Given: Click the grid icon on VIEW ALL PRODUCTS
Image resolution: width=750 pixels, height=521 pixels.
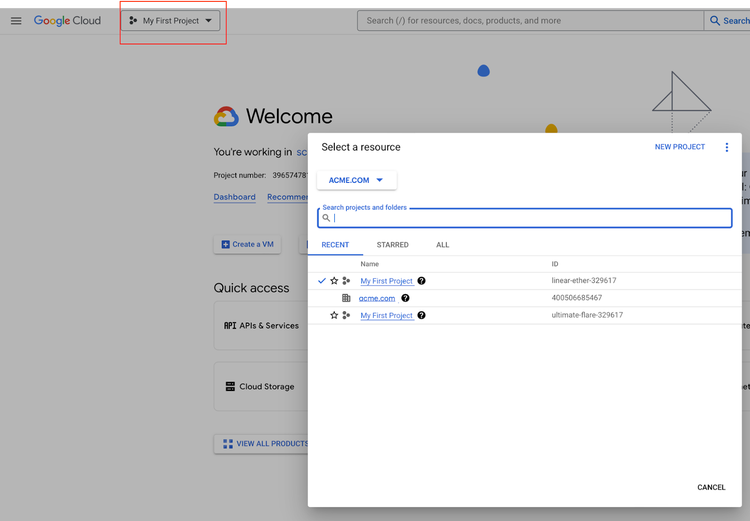Looking at the screenshot, I should click(x=228, y=444).
